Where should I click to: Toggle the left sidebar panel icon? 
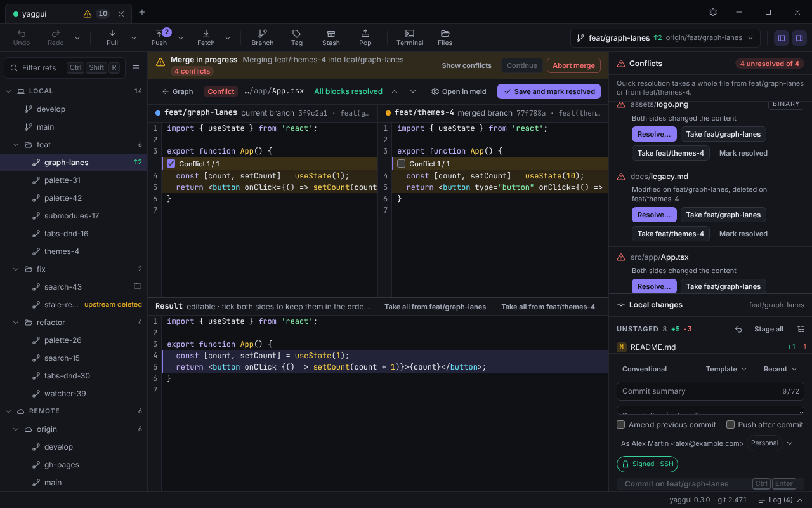point(782,38)
